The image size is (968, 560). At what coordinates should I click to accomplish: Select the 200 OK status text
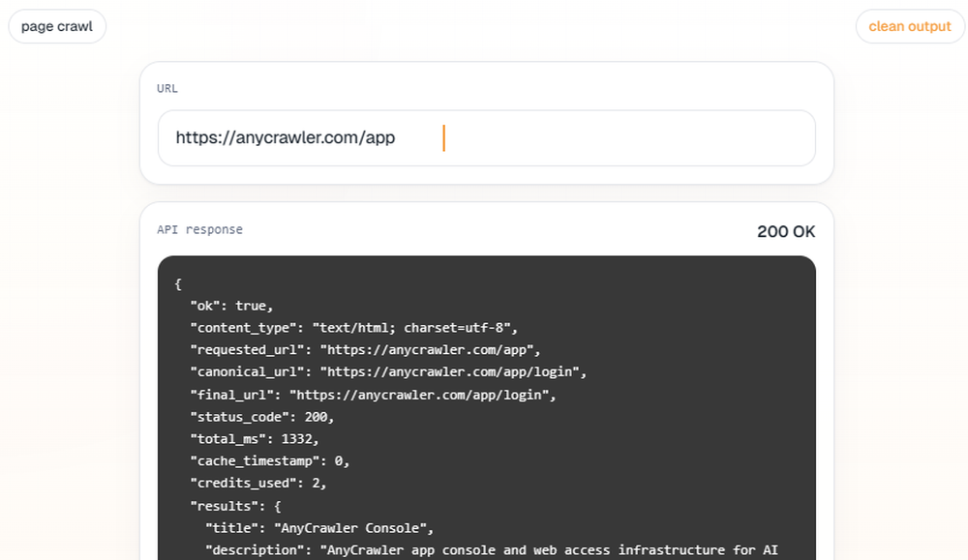tap(786, 232)
